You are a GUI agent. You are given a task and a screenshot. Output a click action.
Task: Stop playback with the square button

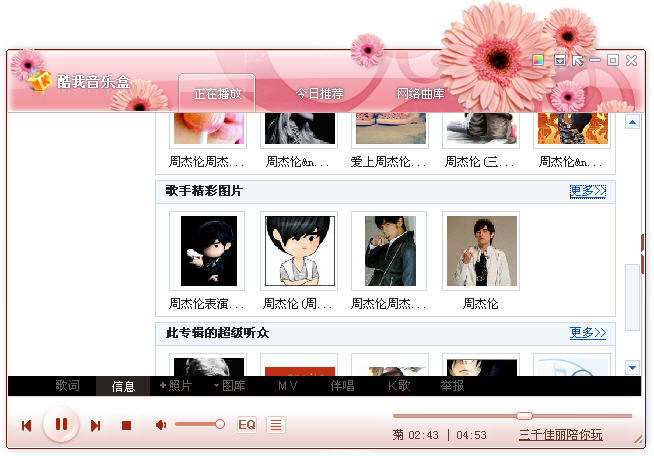pyautogui.click(x=126, y=426)
